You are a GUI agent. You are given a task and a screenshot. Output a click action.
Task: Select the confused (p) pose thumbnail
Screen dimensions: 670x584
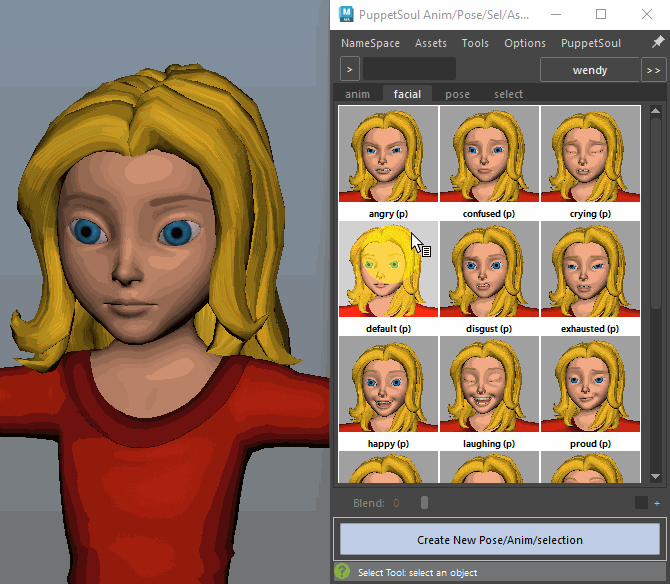point(489,154)
